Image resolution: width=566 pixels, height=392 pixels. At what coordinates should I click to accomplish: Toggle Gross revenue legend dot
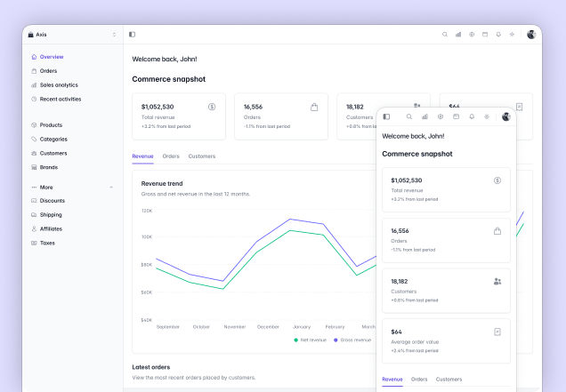coord(336,340)
